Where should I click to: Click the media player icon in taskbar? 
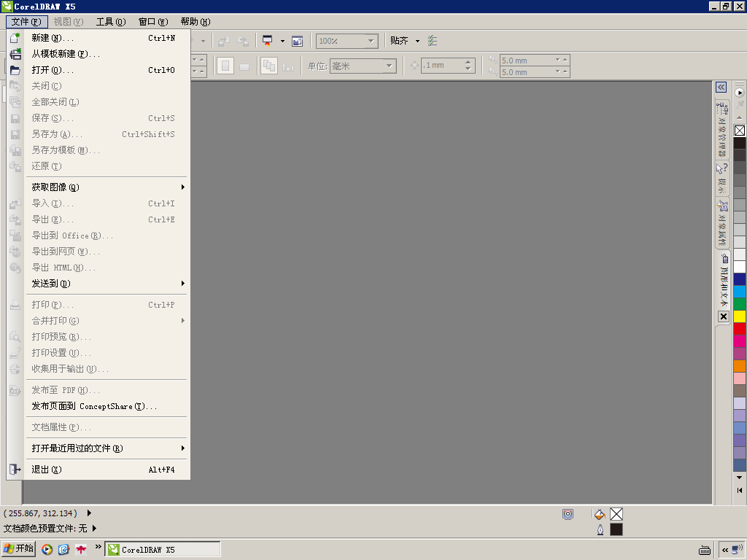[47, 550]
